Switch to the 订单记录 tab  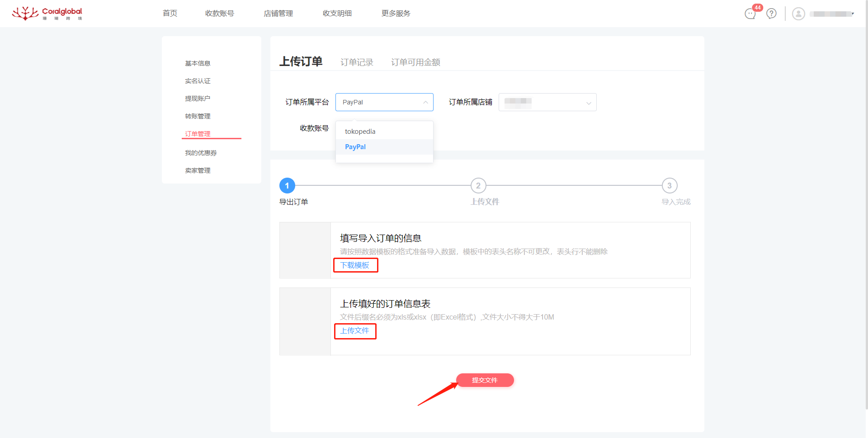point(357,62)
